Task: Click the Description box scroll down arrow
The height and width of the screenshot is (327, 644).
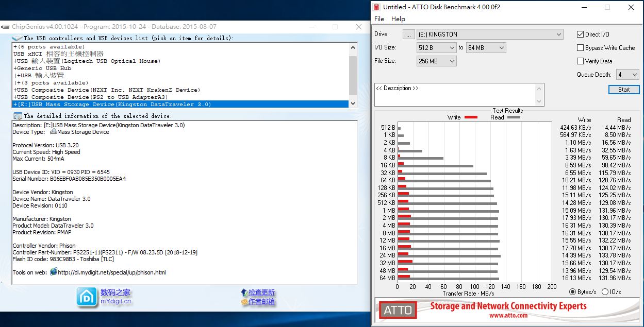Action: 540,101
